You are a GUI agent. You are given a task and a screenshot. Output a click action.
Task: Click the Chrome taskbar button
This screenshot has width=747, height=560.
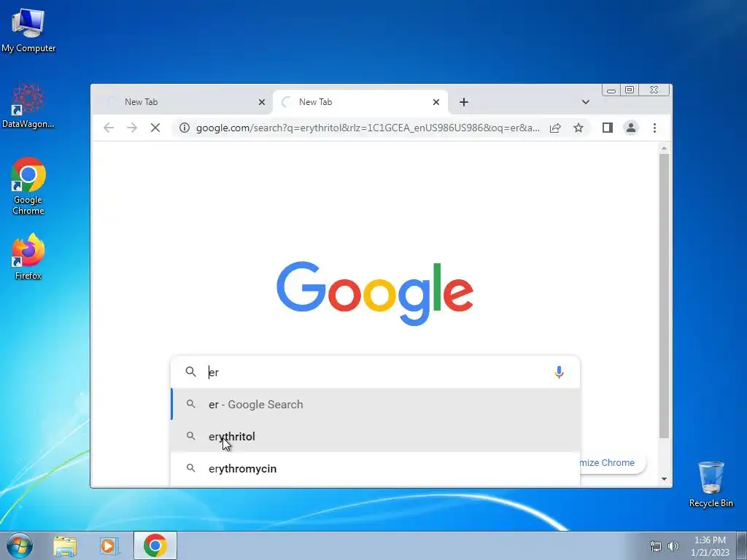tap(155, 545)
